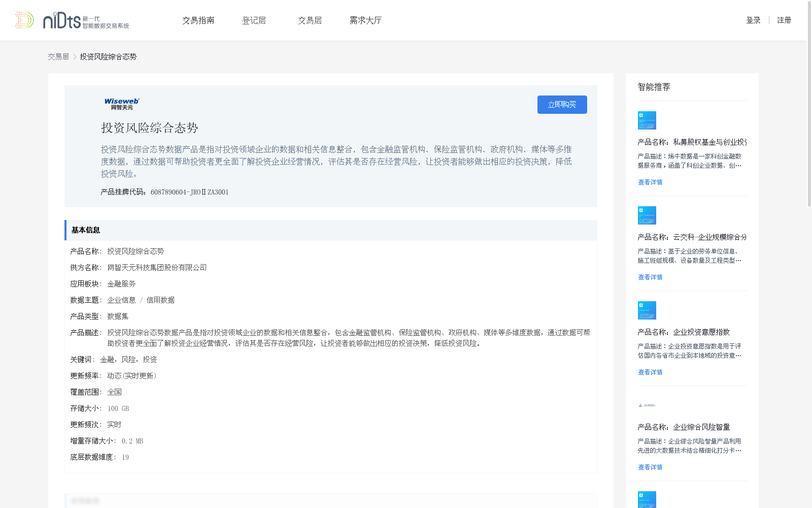This screenshot has height=508, width=812.
Task: Click 投资风险综合态势 in the breadcrumb
Action: pyautogui.click(x=108, y=57)
